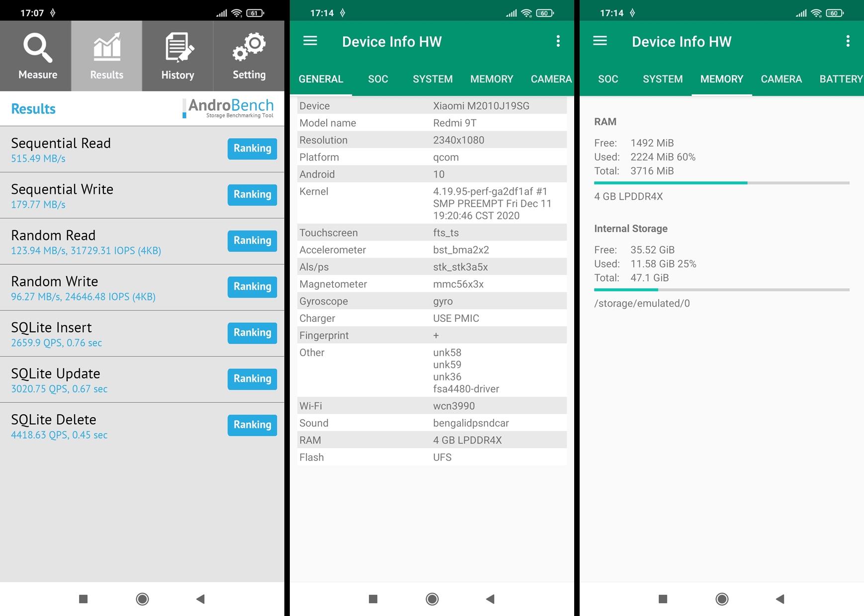The width and height of the screenshot is (864, 616).
Task: Open the Measure tab in AndroBench
Action: click(x=36, y=56)
